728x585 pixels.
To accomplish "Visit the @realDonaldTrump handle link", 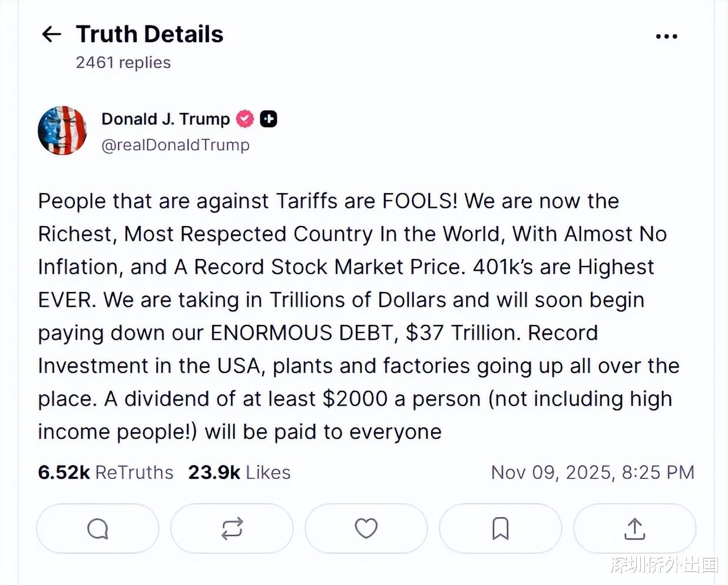I will [x=176, y=145].
